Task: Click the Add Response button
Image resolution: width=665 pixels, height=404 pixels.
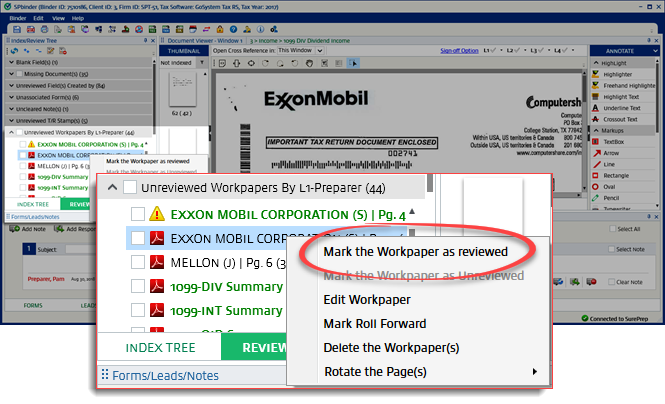Action: (x=75, y=229)
